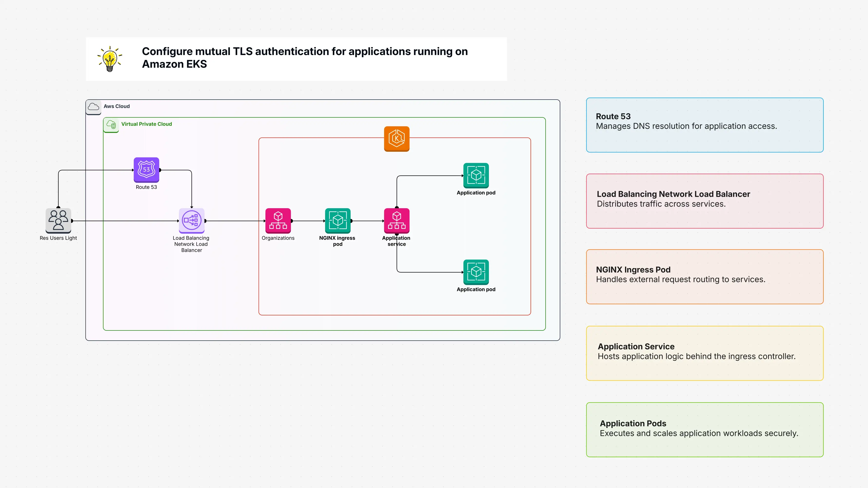Click the NGINX ingress pod icon
The height and width of the screenshot is (488, 868).
point(338,220)
